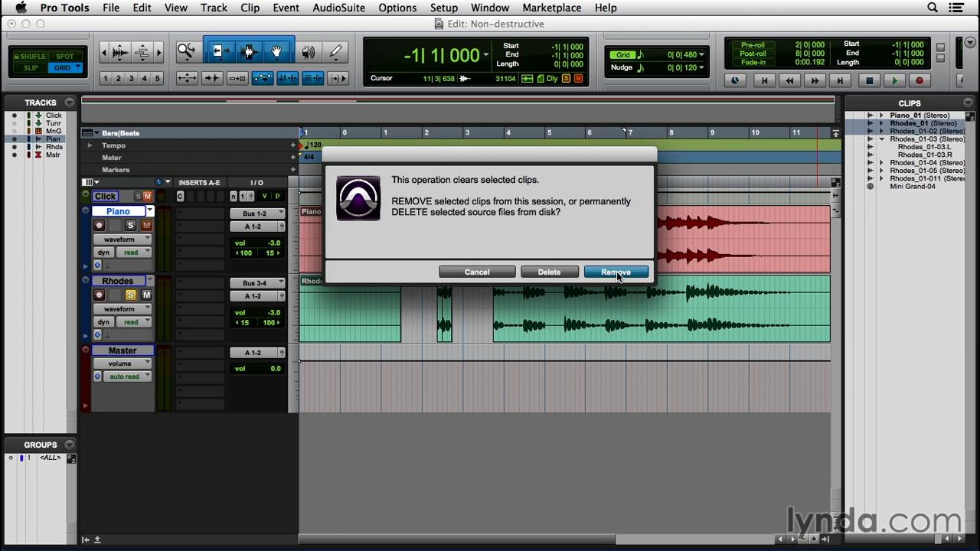Mute the Piano track
Viewport: 980px width, 551px height.
(x=145, y=226)
